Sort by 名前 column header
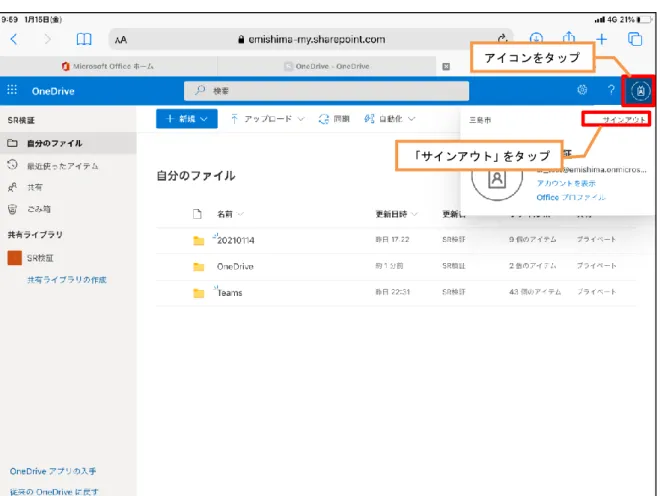 (230, 214)
